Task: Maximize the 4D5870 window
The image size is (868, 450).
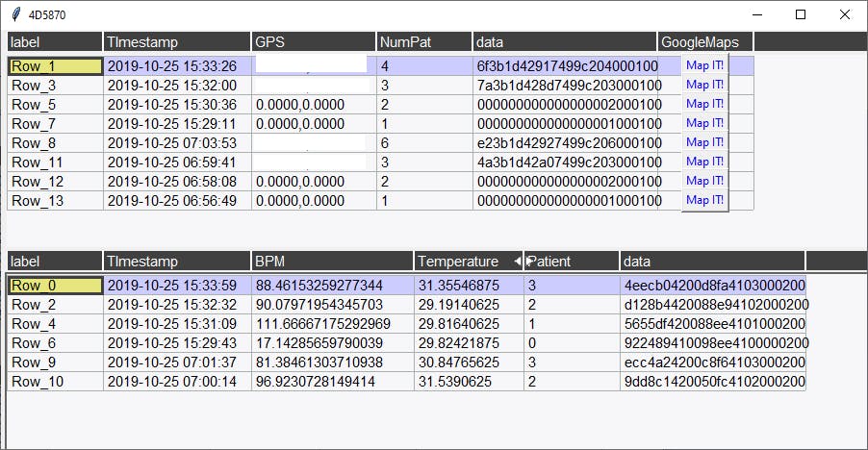Action: (x=801, y=14)
